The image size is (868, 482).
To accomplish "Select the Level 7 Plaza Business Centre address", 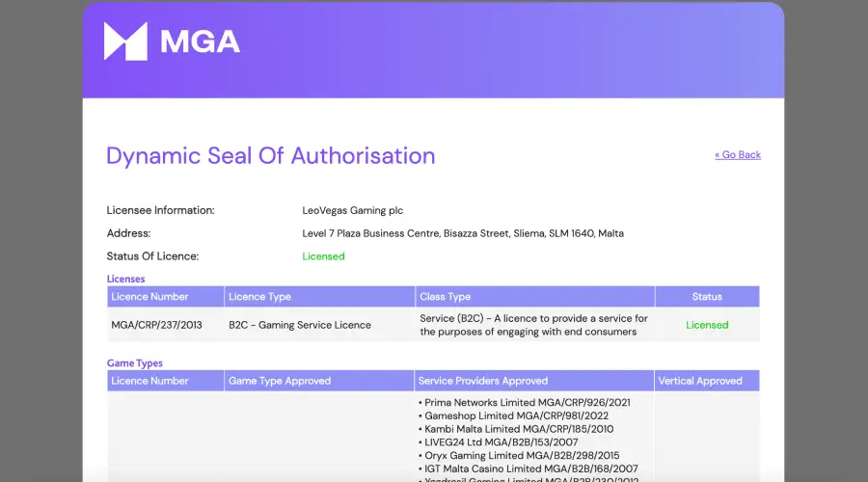I will pyautogui.click(x=463, y=233).
